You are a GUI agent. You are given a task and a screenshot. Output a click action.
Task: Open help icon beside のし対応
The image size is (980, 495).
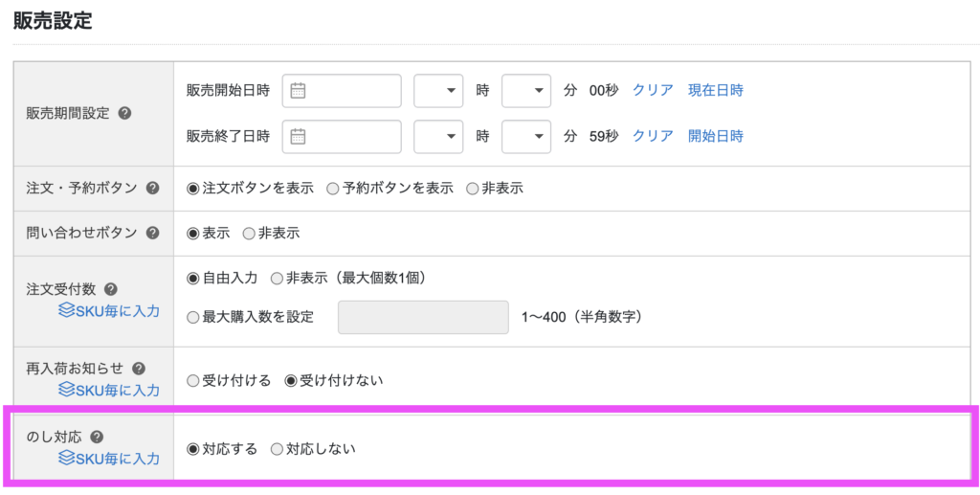click(97, 437)
